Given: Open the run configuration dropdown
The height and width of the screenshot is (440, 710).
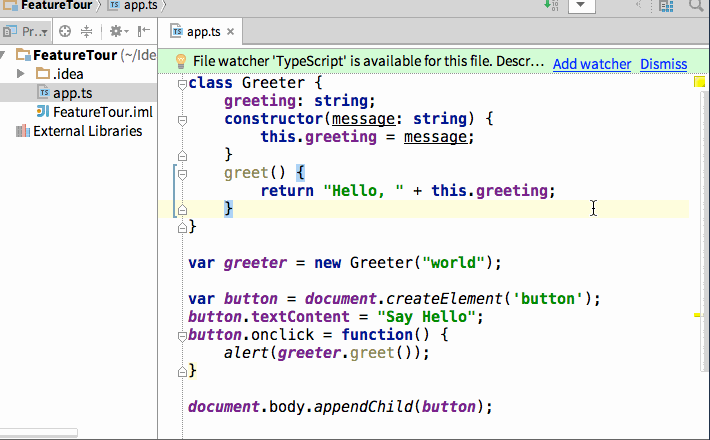Looking at the screenshot, I should click(582, 6).
